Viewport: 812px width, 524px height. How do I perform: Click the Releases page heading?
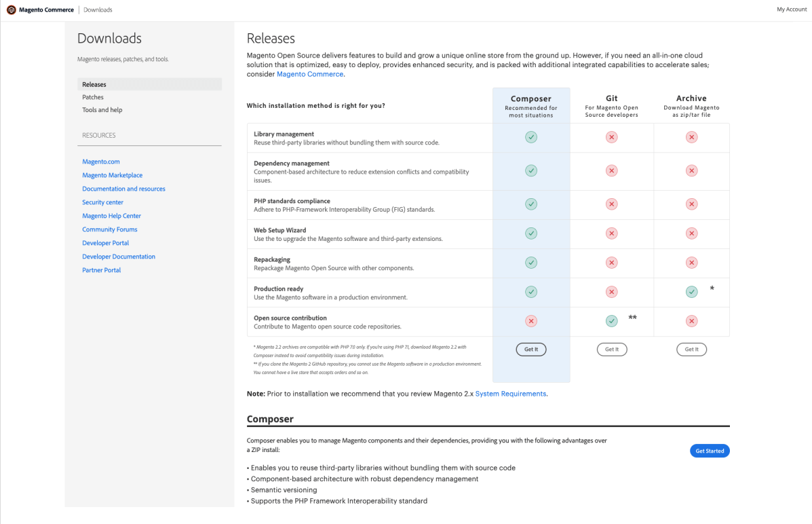271,39
